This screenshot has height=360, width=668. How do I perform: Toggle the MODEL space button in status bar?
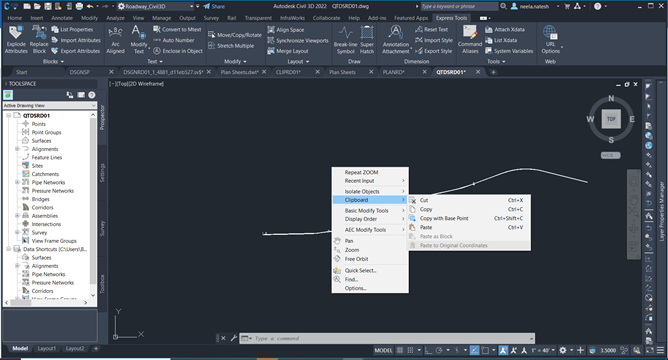383,350
